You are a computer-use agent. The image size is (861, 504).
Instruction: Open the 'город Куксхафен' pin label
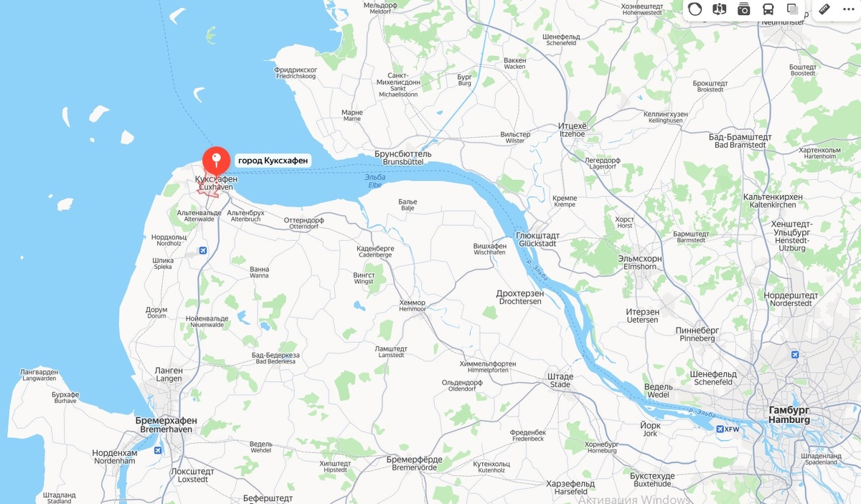click(x=273, y=161)
